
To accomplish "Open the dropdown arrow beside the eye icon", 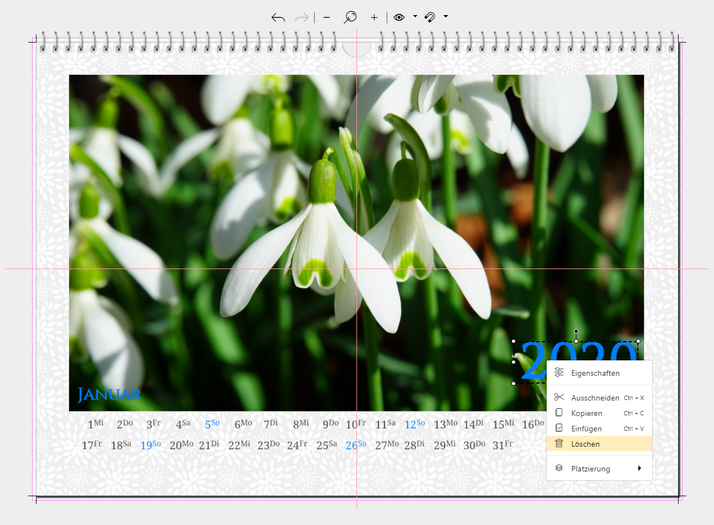I will click(x=415, y=16).
